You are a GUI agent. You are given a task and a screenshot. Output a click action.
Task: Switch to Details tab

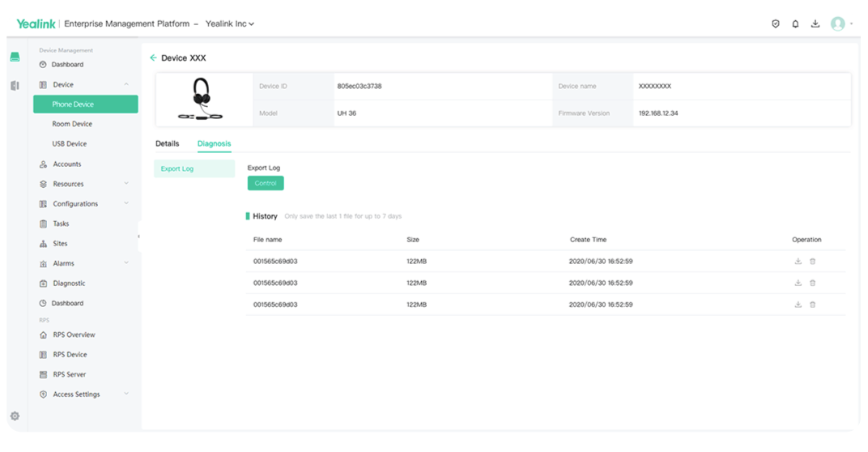click(167, 143)
